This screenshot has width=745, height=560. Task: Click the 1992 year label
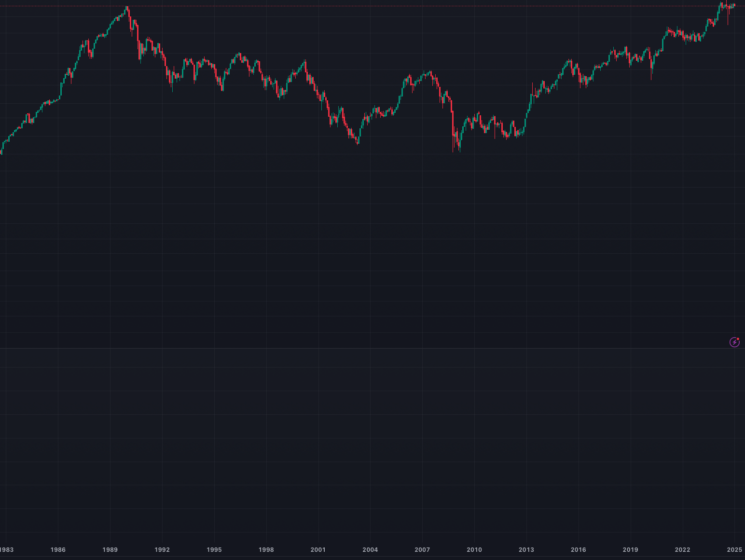pos(162,549)
